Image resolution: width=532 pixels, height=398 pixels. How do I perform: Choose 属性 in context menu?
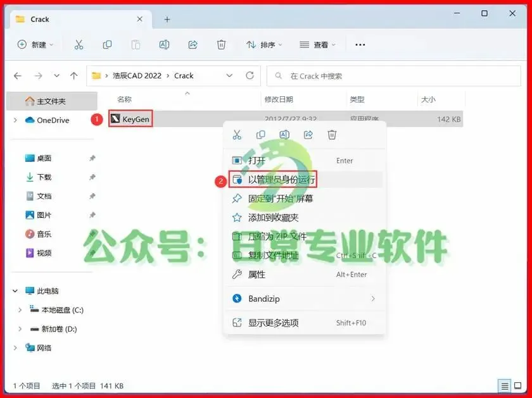tap(305, 274)
